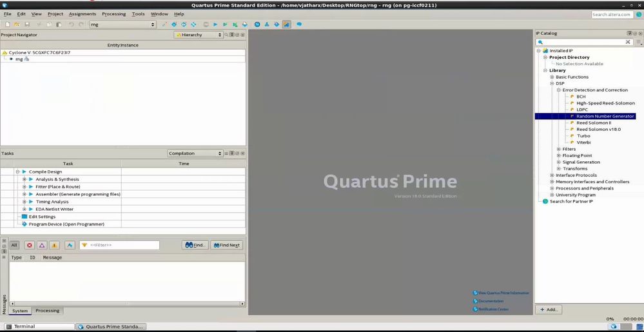Open the IP Catalog options menu icon
The width and height of the screenshot is (644, 332).
pos(639,42)
